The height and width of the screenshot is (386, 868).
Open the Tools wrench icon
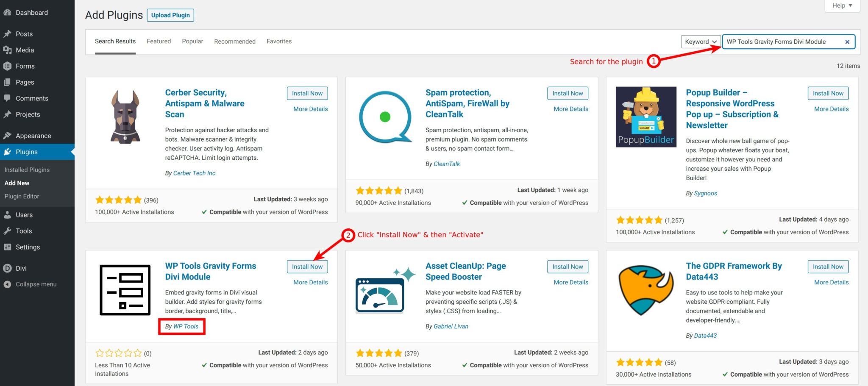8,230
